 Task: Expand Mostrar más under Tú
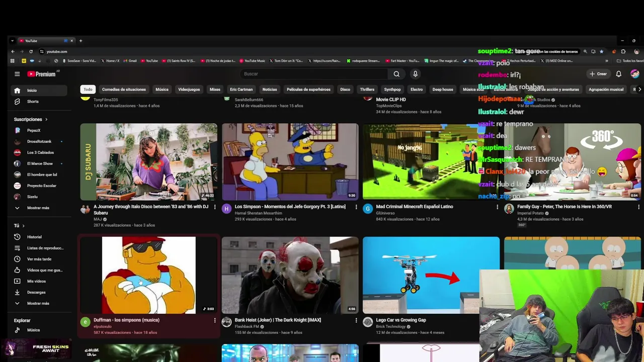40,303
